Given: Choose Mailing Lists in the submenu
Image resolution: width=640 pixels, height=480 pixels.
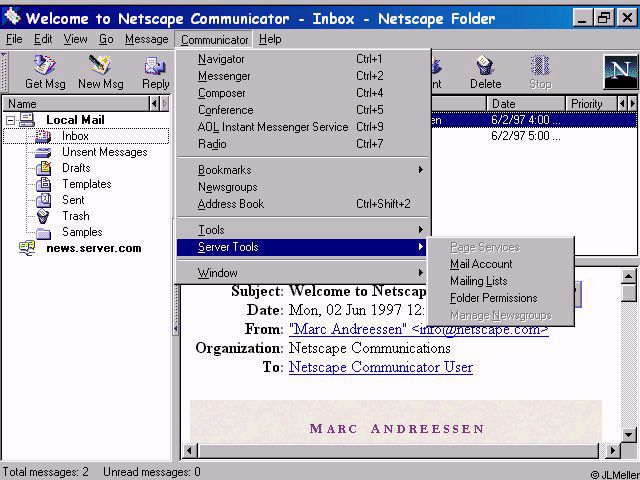Looking at the screenshot, I should [500, 281].
